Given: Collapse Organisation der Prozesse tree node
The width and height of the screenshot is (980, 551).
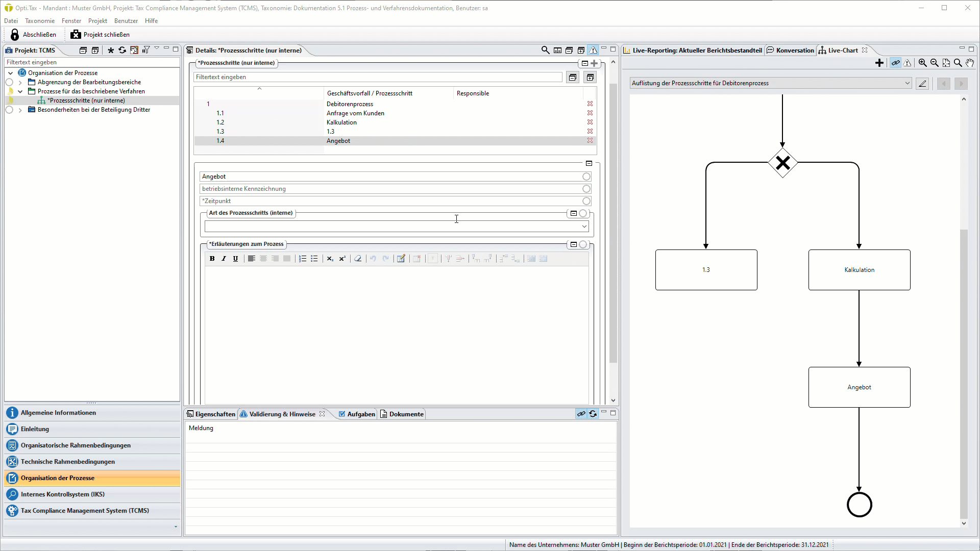Looking at the screenshot, I should point(10,73).
